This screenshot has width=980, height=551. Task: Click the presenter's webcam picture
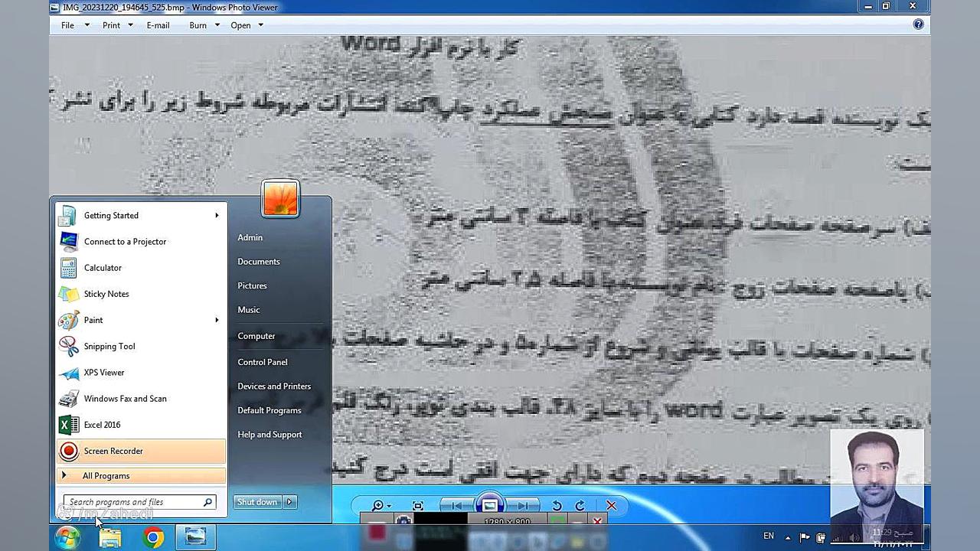pos(877,485)
